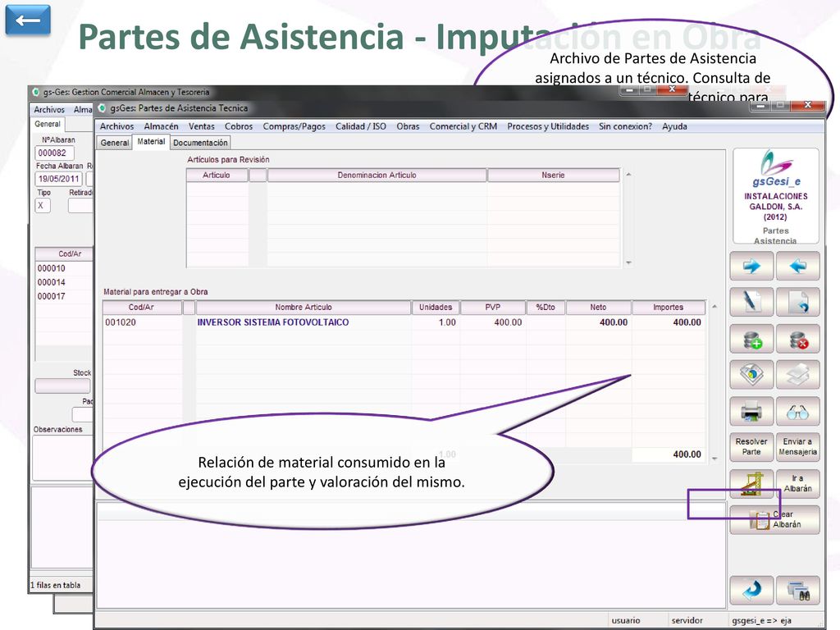Open search windows binoculars icon

(797, 591)
